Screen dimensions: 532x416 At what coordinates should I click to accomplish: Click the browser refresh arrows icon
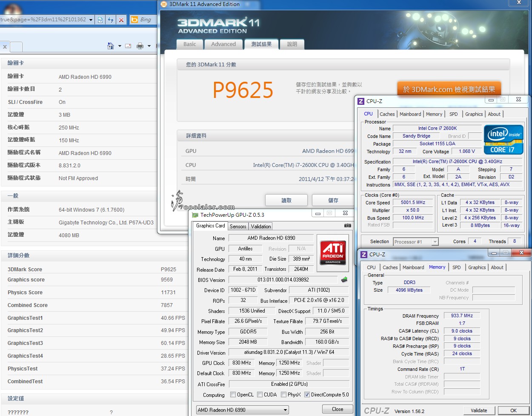point(111,20)
